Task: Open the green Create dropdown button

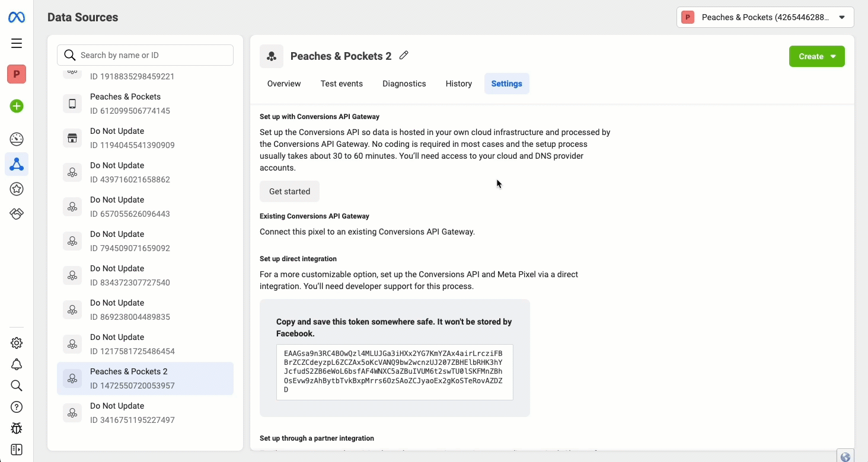Action: pyautogui.click(x=816, y=56)
